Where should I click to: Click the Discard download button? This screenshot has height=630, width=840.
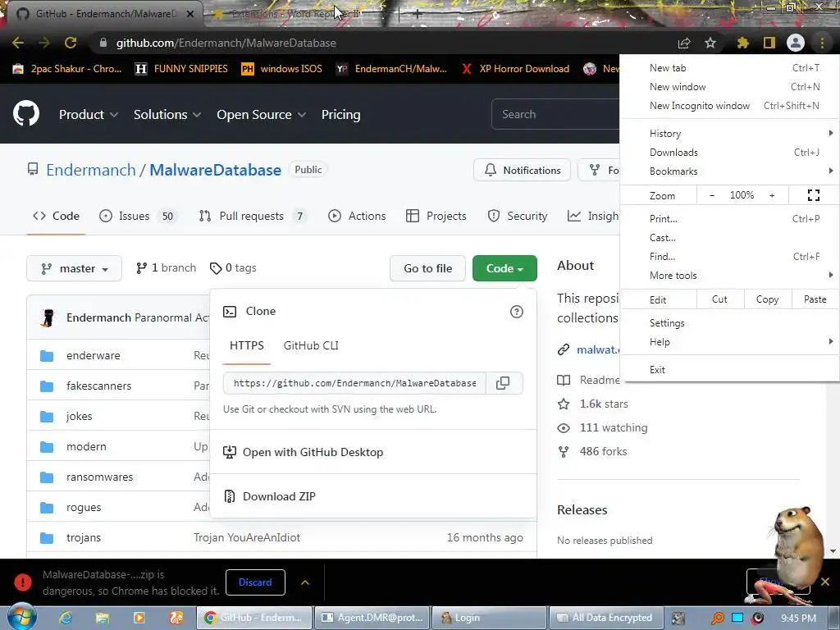255,582
